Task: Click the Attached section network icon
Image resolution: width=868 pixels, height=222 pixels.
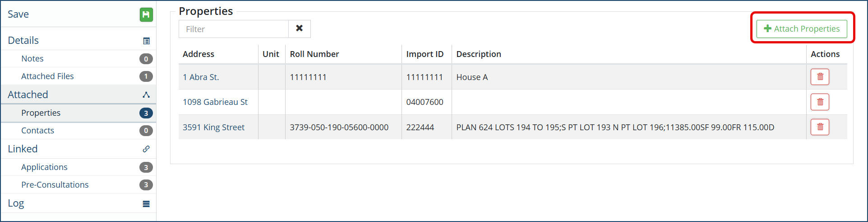Action: pyautogui.click(x=146, y=95)
